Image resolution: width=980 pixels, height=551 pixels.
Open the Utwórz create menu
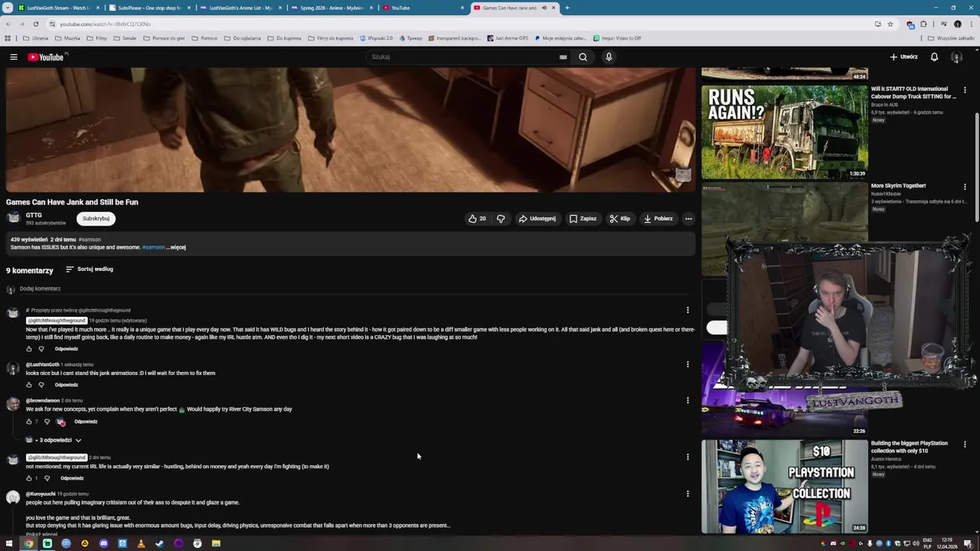[903, 57]
